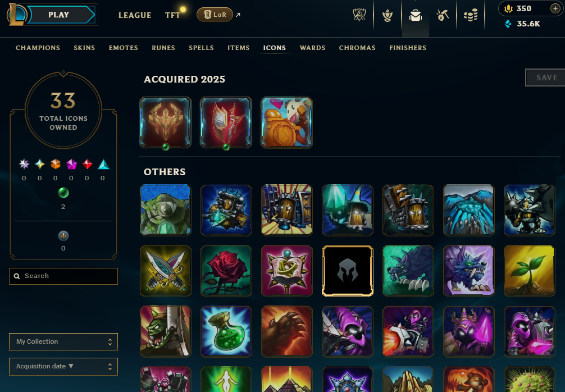Select the crossed swords summoner icon

point(165,271)
